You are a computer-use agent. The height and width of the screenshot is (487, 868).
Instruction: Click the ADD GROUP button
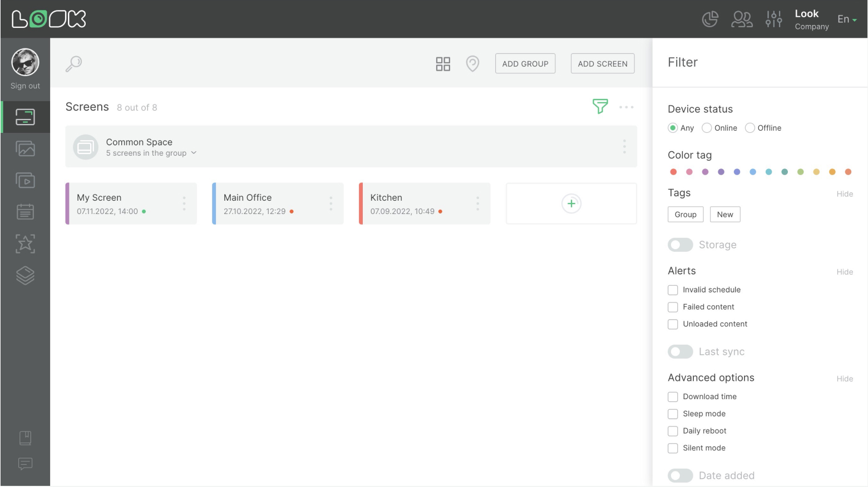click(525, 64)
